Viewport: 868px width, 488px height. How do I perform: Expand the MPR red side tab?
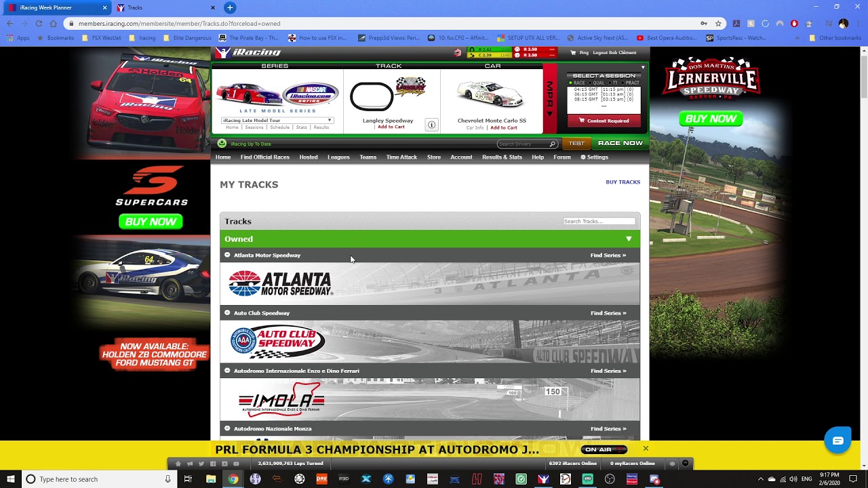[550, 100]
